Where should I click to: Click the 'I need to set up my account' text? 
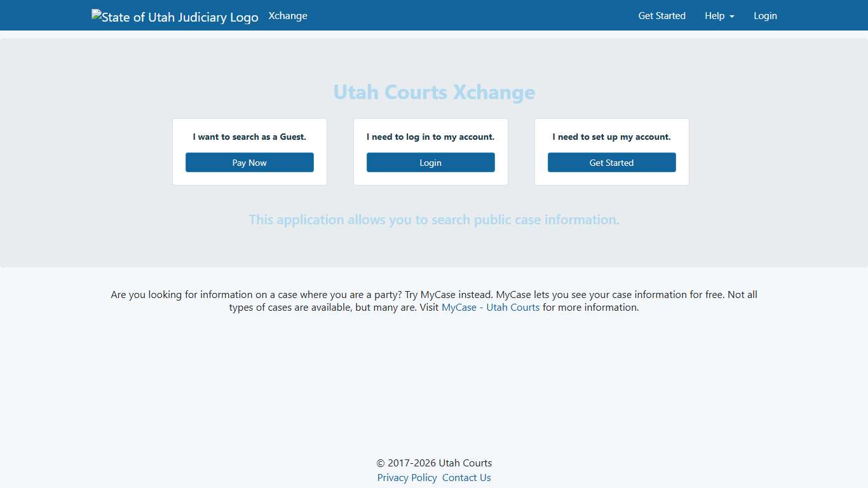611,137
